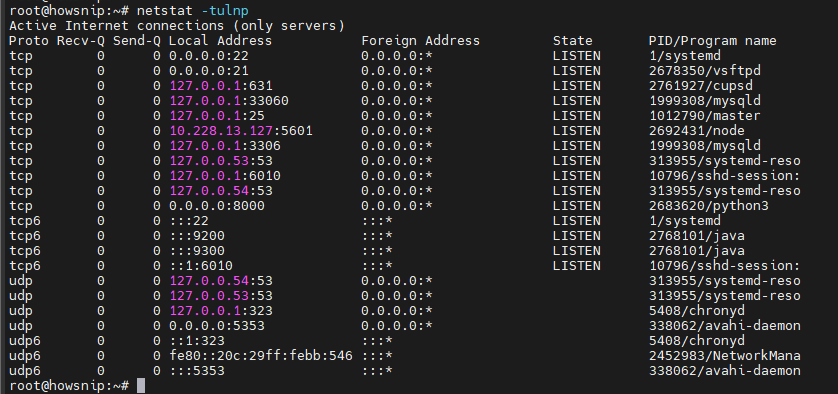The height and width of the screenshot is (394, 838).
Task: Click 2768101/java on the :::9300 row
Action: [x=696, y=250]
